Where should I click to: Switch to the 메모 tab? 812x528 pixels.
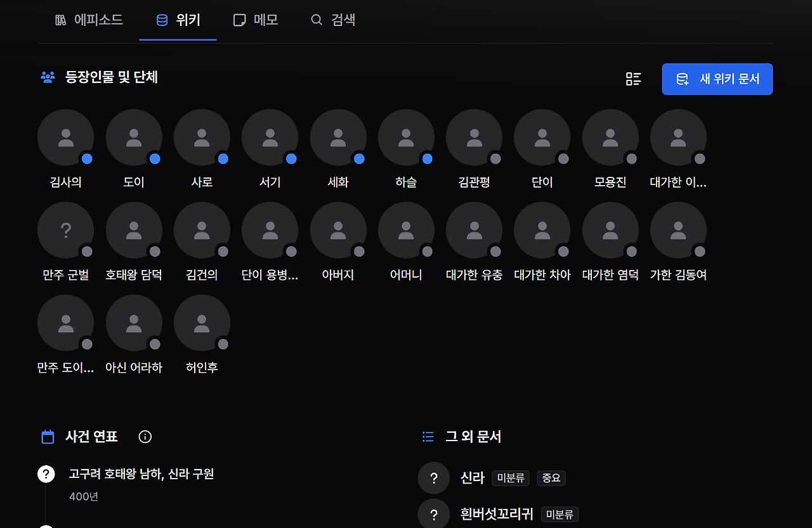(256, 20)
